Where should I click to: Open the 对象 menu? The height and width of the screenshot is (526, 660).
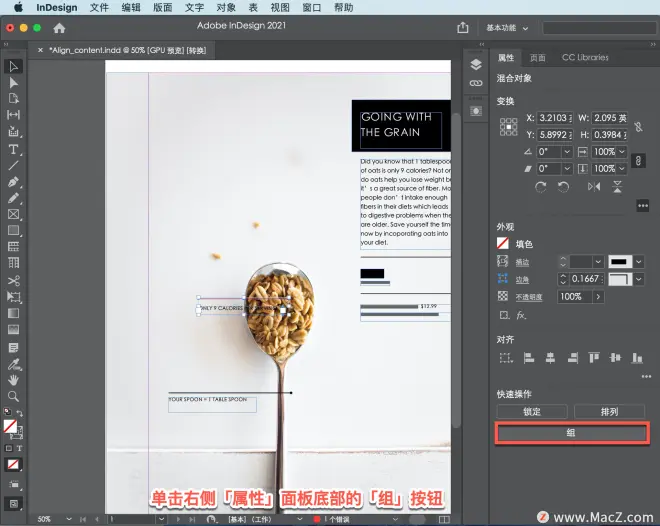[x=226, y=8]
